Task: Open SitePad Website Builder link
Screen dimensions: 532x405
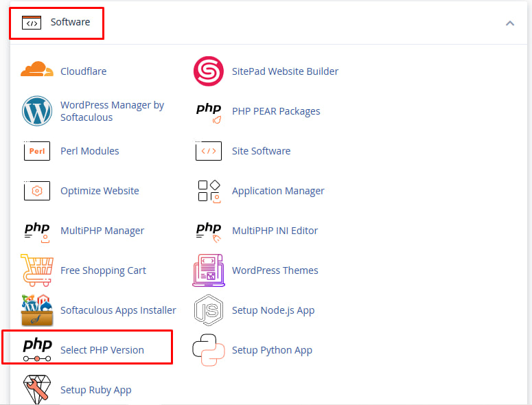Action: [x=285, y=71]
